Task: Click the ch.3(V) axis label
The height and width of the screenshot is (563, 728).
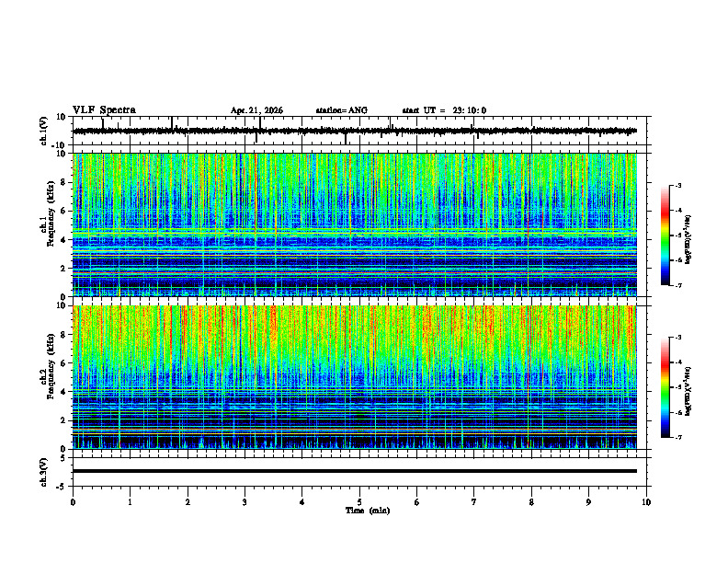Action: (x=44, y=472)
